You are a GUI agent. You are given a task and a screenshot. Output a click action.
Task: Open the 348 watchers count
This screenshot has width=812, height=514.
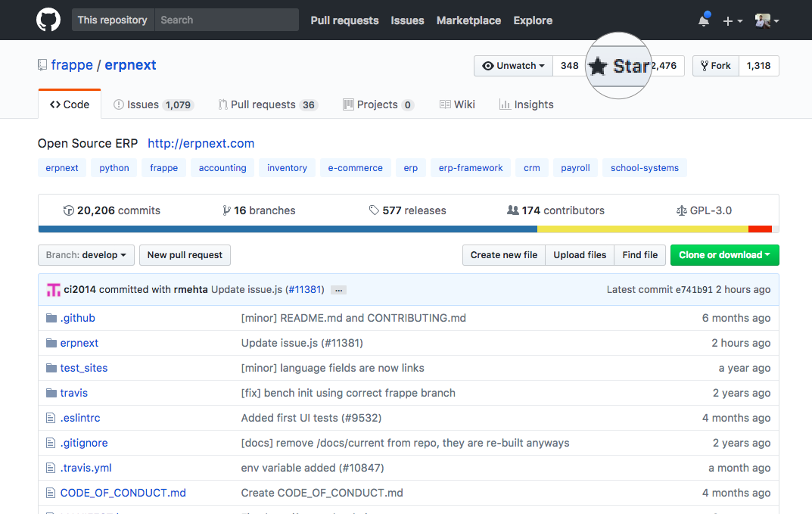click(570, 66)
